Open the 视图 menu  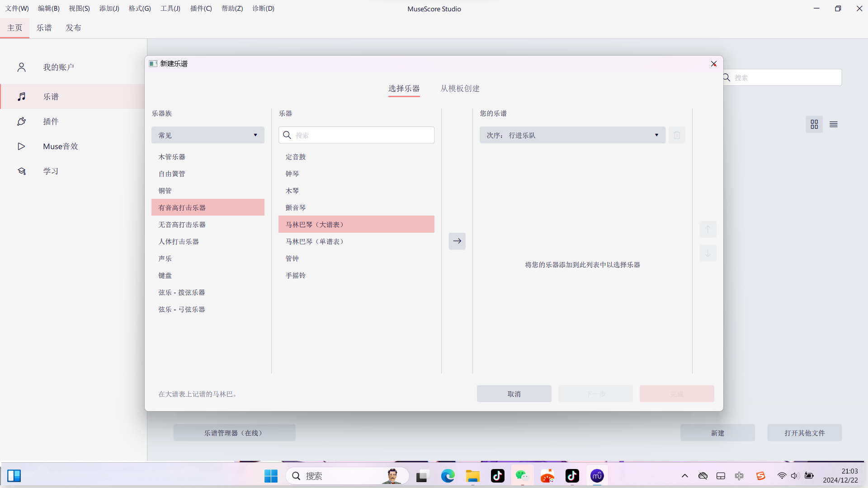pyautogui.click(x=79, y=9)
